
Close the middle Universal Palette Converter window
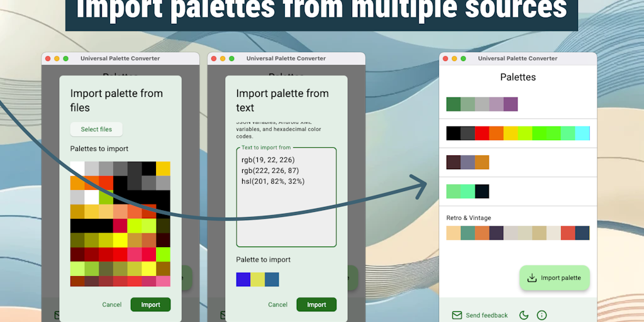pyautogui.click(x=214, y=58)
